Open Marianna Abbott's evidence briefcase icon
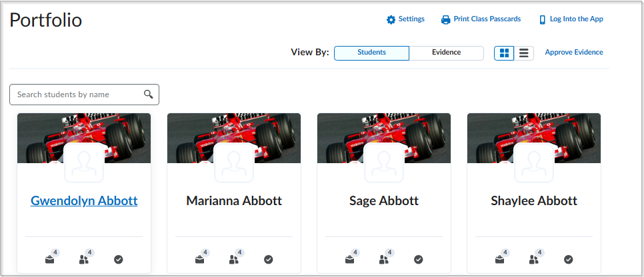The image size is (644, 277). click(199, 259)
